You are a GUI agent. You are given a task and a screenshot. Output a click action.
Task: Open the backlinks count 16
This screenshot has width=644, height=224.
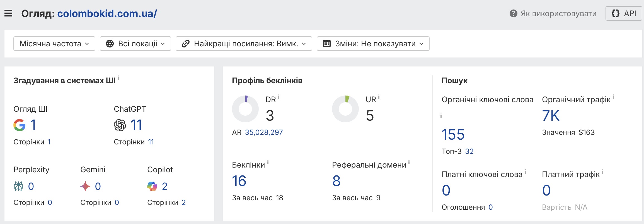tap(239, 181)
